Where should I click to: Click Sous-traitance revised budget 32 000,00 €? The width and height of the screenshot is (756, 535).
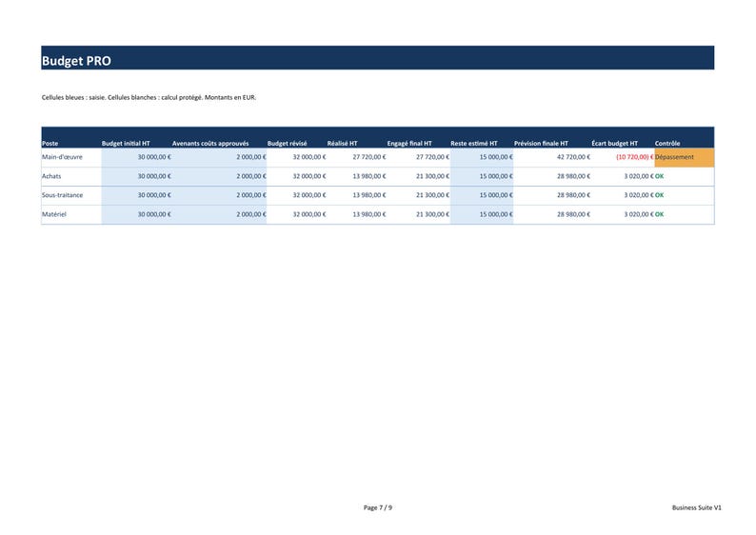(309, 195)
